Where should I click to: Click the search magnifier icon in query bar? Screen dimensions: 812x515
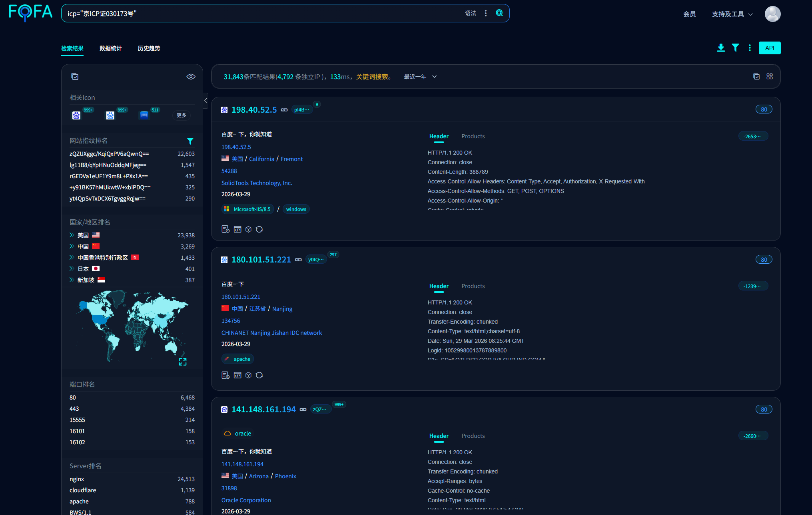pos(499,13)
